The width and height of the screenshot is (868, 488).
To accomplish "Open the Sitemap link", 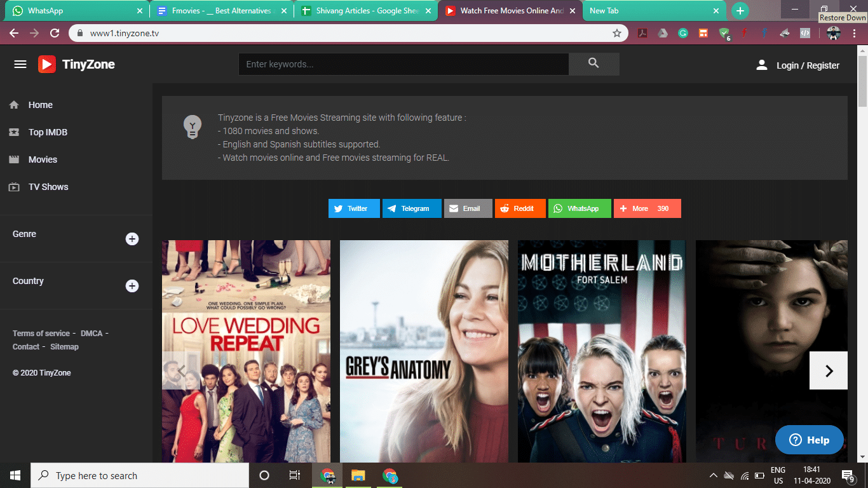I will [x=64, y=346].
